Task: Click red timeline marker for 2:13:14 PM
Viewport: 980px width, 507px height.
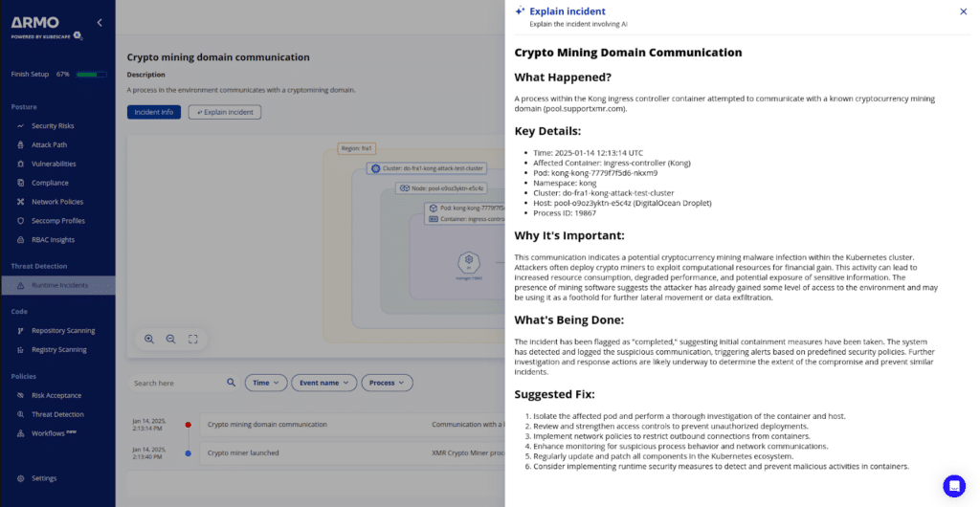Action: point(189,425)
